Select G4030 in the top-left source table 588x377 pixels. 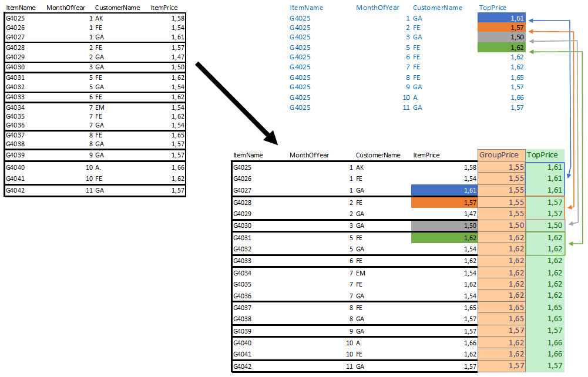pos(15,67)
